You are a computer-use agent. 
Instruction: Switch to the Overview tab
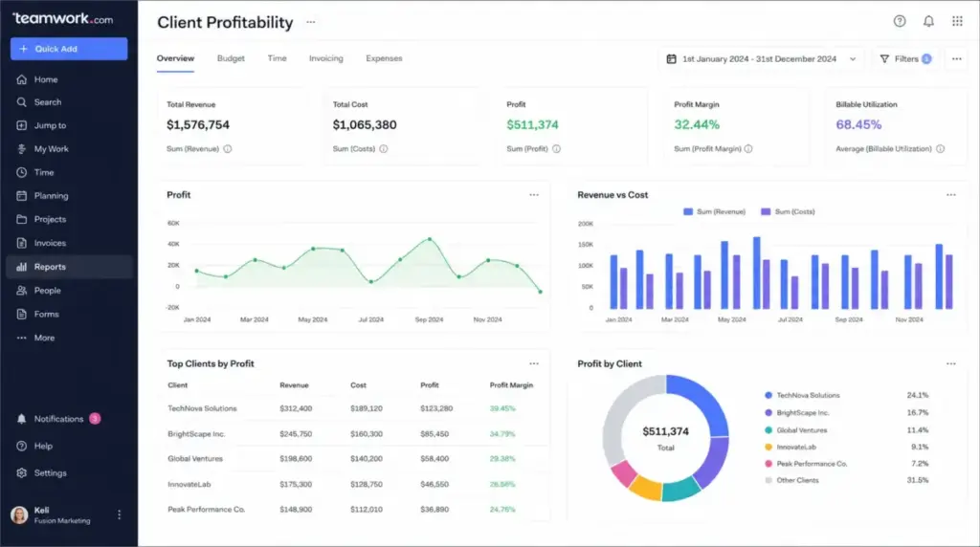pos(175,58)
